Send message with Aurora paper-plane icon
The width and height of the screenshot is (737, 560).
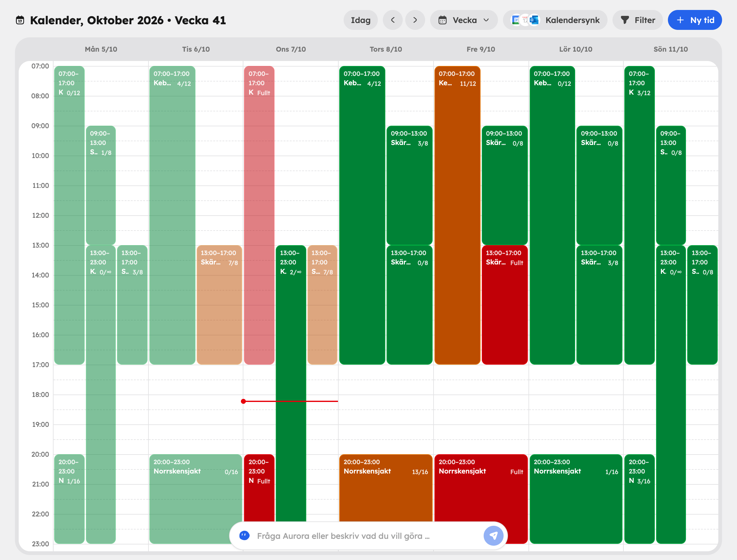pos(493,536)
